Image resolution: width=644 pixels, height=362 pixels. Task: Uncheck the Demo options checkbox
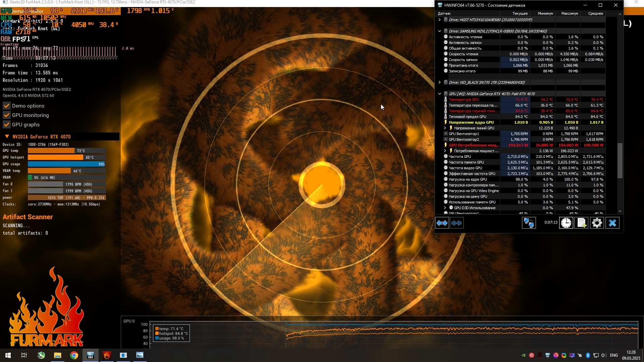pyautogui.click(x=7, y=106)
